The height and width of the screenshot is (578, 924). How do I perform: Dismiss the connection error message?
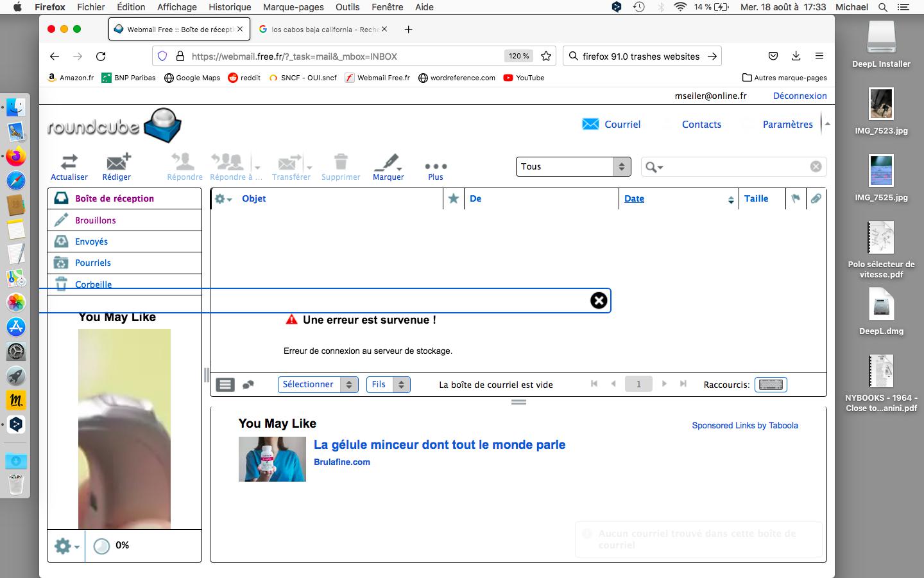[598, 300]
